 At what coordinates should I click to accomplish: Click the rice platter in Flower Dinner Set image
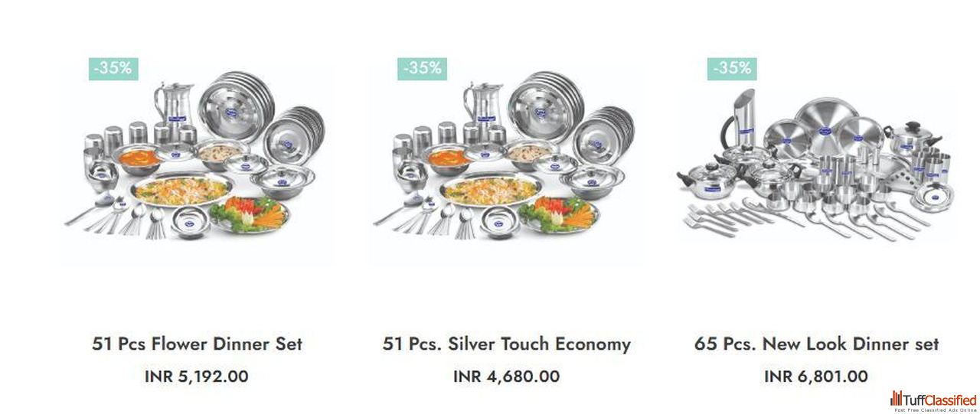click(x=182, y=188)
